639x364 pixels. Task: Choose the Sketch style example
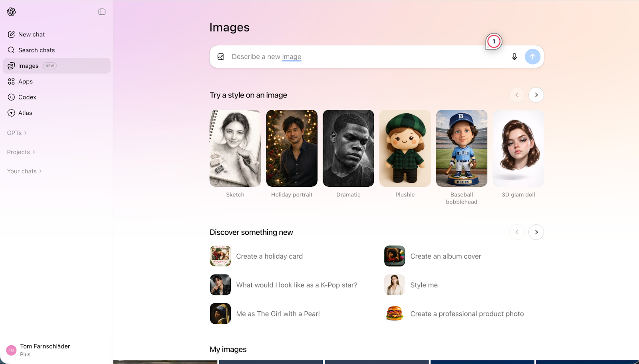[235, 148]
